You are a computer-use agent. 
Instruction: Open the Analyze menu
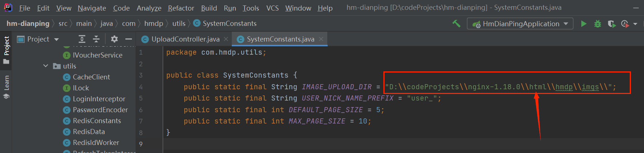(x=149, y=8)
